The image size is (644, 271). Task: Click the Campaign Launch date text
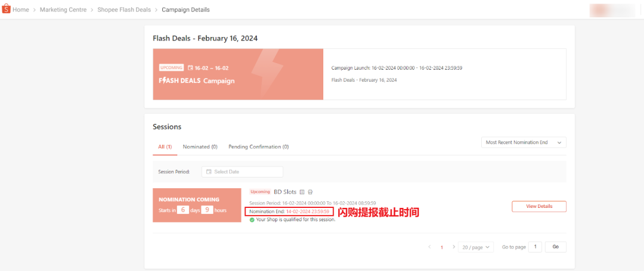coord(397,68)
